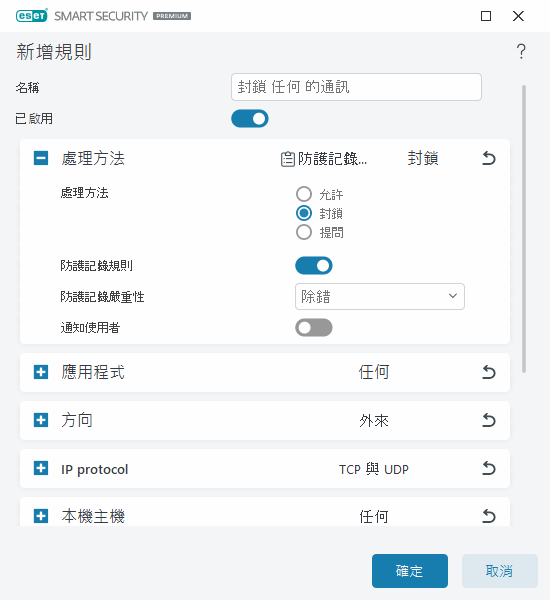
Task: Click the 新增規則 heading
Action: [x=54, y=52]
